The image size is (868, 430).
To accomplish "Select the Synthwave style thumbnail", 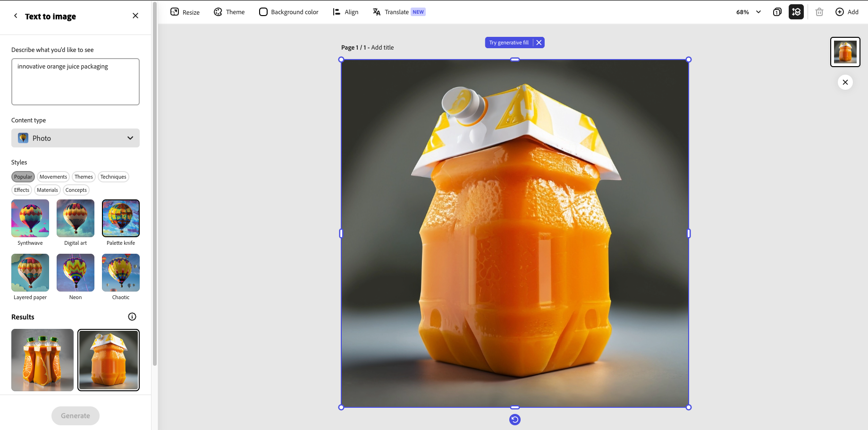I will 30,218.
